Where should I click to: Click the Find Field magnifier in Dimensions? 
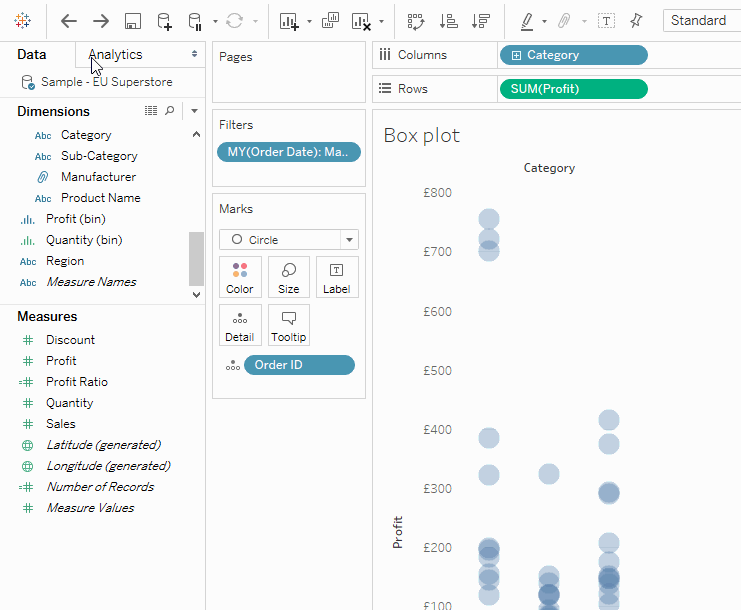pos(170,111)
